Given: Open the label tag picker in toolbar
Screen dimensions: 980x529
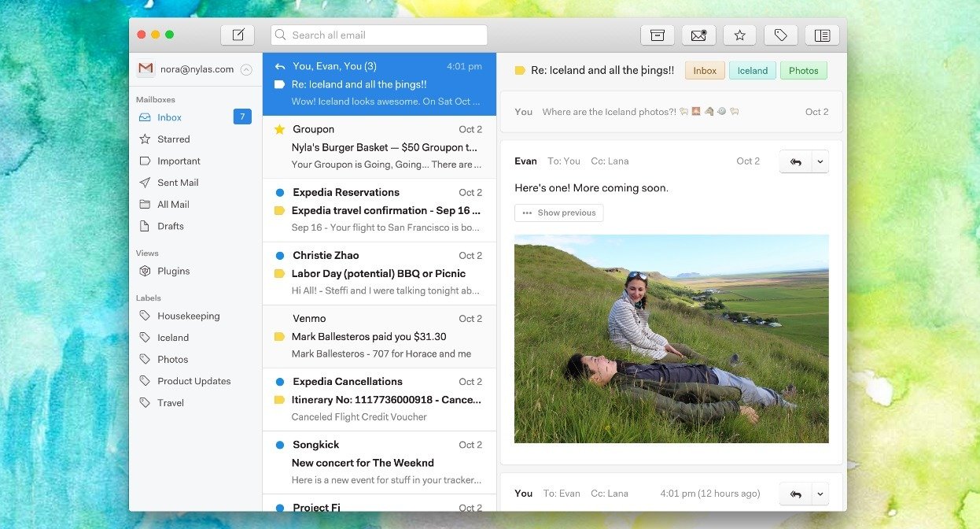Looking at the screenshot, I should [x=780, y=35].
